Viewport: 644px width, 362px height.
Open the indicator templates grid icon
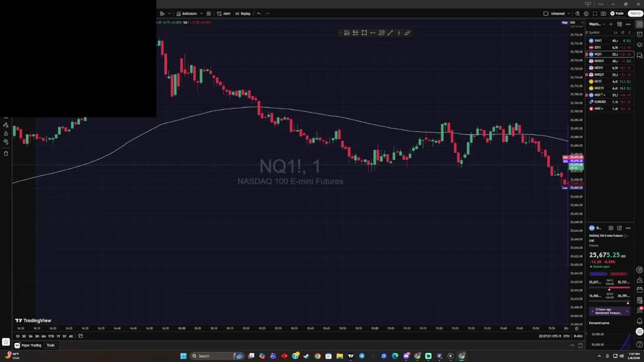tap(209, 14)
